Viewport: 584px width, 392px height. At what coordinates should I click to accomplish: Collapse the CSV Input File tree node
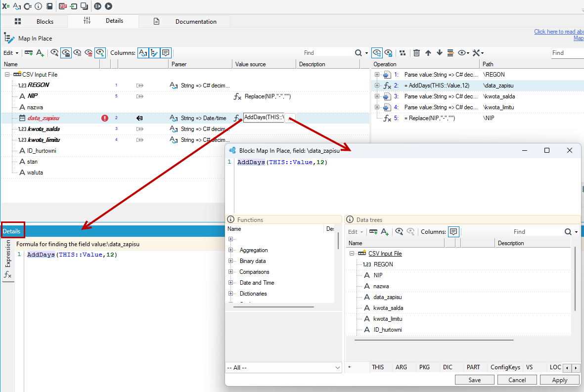pyautogui.click(x=7, y=75)
